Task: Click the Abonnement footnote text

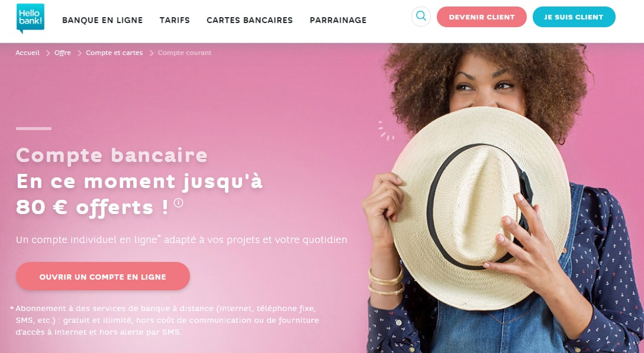Action: pyautogui.click(x=165, y=320)
